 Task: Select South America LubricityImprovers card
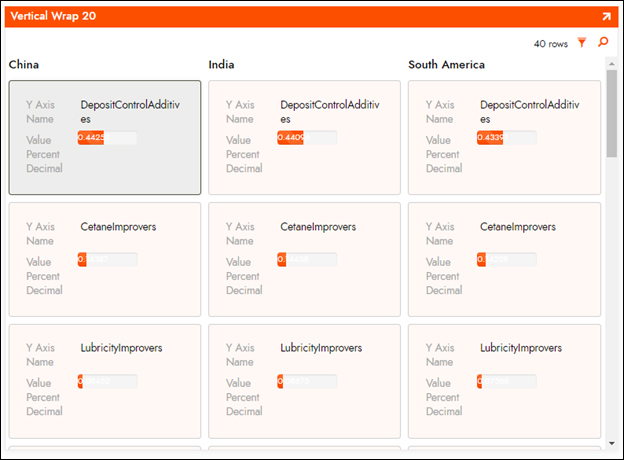click(504, 381)
